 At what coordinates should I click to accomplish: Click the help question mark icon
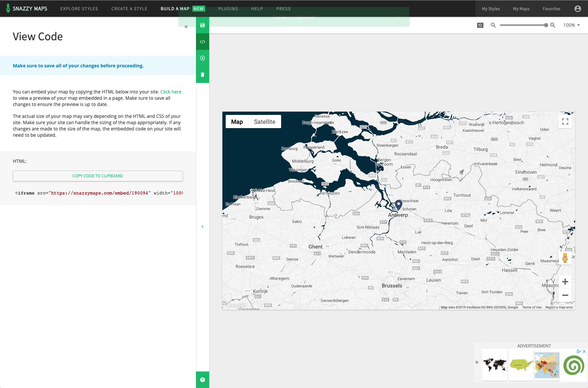point(203,380)
